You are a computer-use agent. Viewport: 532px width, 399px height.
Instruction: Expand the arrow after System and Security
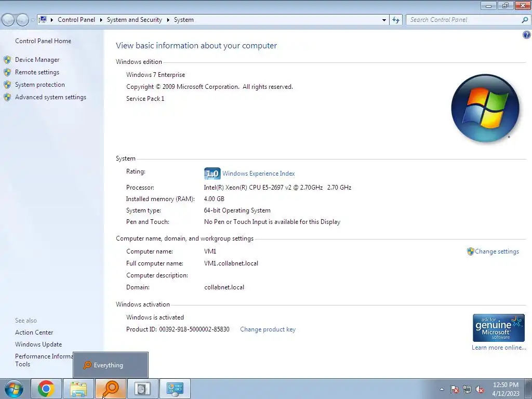click(x=168, y=20)
